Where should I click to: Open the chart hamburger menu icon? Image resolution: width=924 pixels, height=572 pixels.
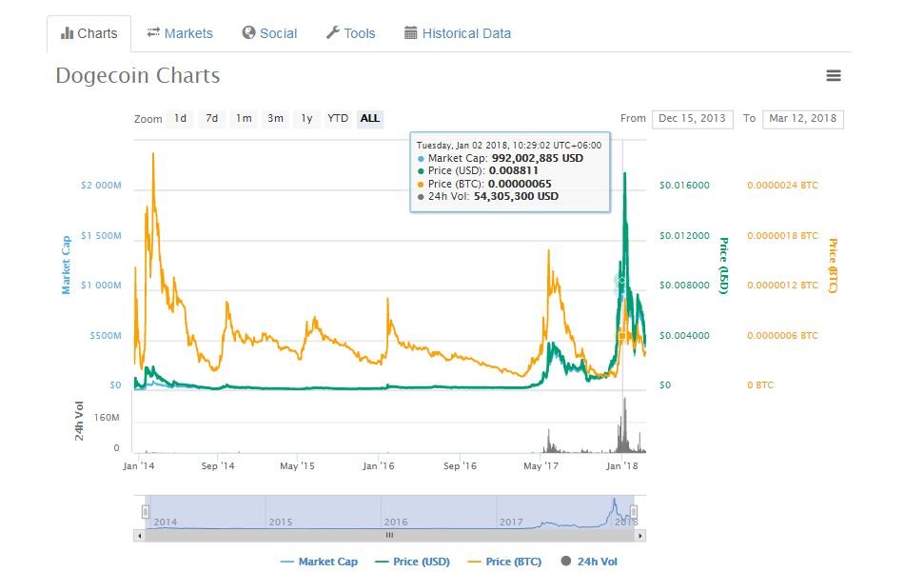coord(834,75)
